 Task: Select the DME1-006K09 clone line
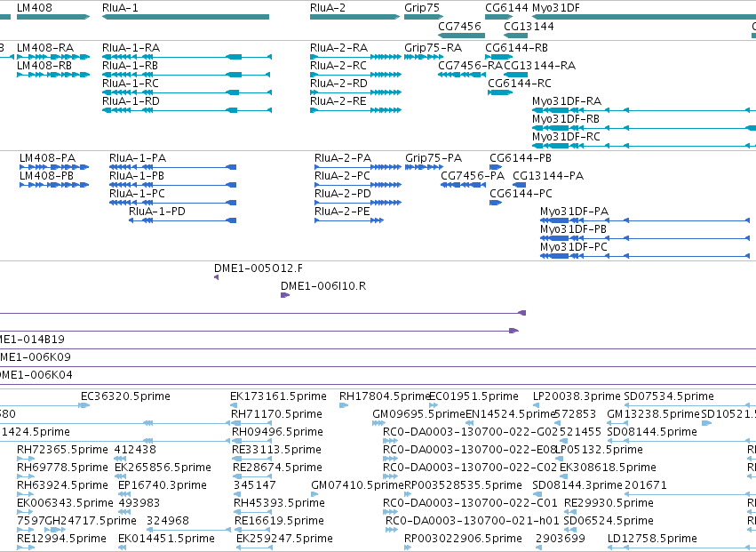[x=378, y=366]
